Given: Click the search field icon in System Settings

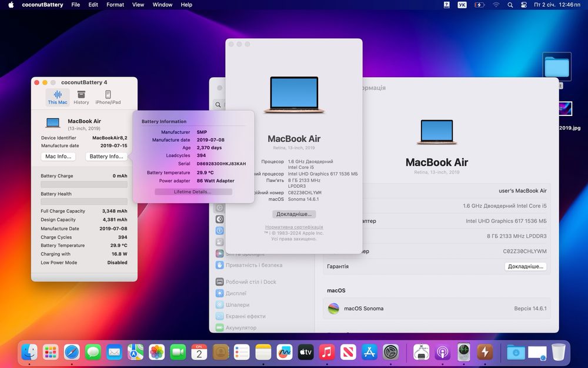Looking at the screenshot, I should 218,105.
